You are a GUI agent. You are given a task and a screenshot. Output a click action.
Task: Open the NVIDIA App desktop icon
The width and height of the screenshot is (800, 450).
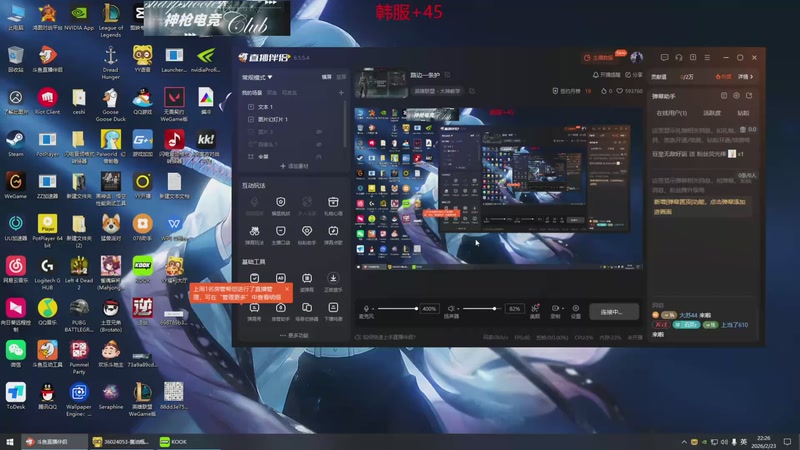pos(79,17)
